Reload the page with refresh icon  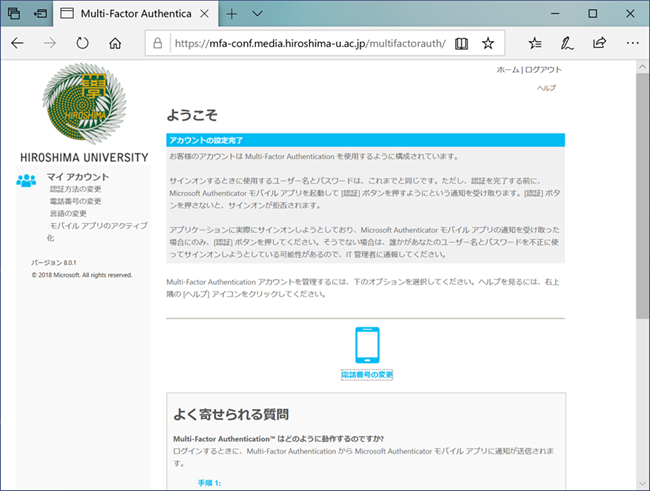coord(82,43)
